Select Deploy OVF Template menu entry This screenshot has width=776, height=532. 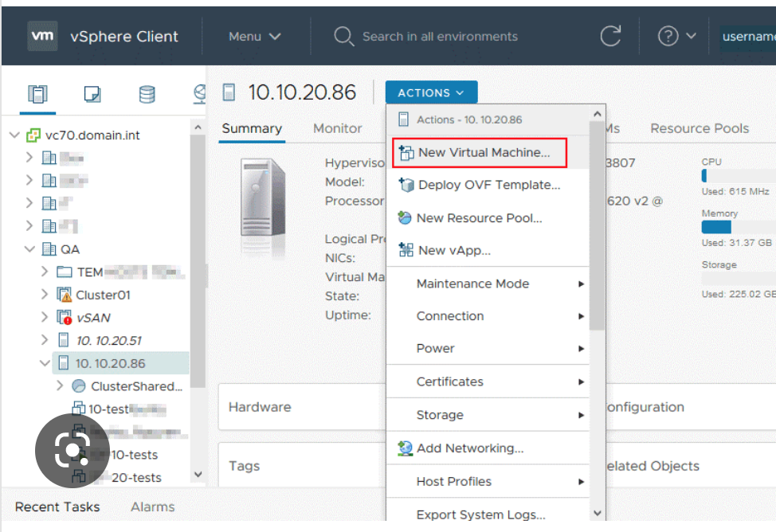point(488,185)
